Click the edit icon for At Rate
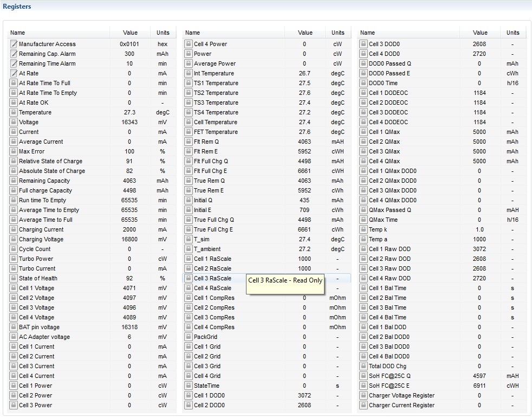 tap(14, 73)
